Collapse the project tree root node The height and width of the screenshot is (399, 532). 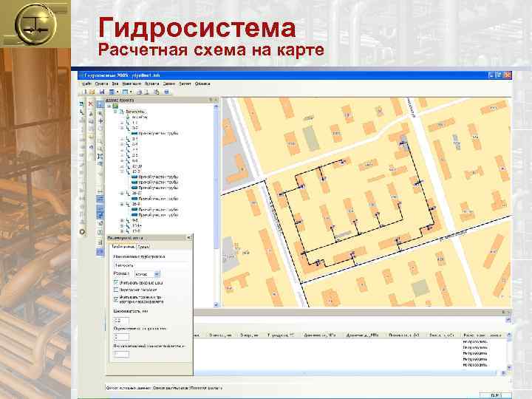(109, 106)
